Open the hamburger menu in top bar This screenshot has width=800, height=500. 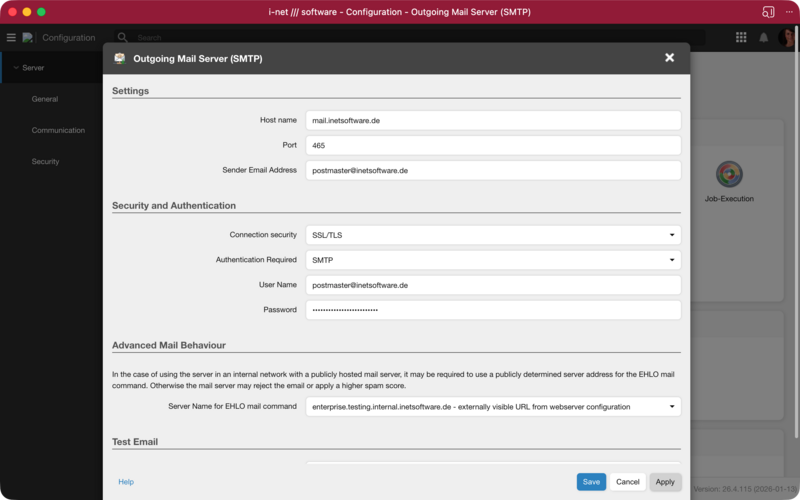[x=11, y=37]
